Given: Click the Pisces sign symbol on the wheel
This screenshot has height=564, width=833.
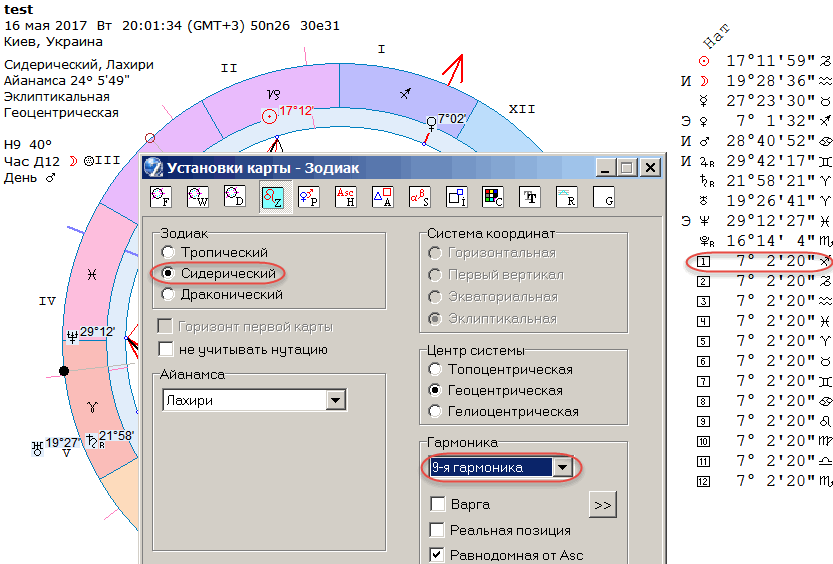Looking at the screenshot, I should 92,274.
